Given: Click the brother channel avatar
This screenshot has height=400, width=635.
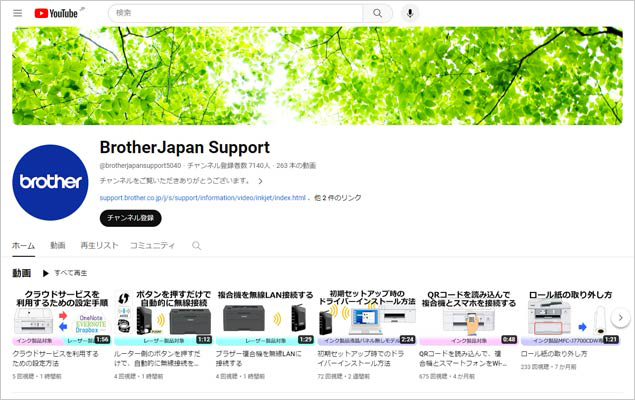Looking at the screenshot, I should coord(50,182).
